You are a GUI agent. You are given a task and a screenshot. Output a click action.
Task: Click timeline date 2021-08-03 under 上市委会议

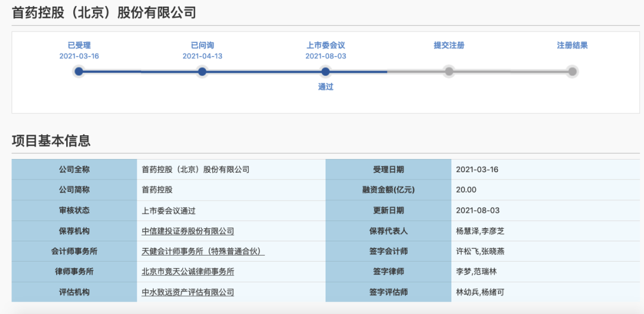[326, 56]
